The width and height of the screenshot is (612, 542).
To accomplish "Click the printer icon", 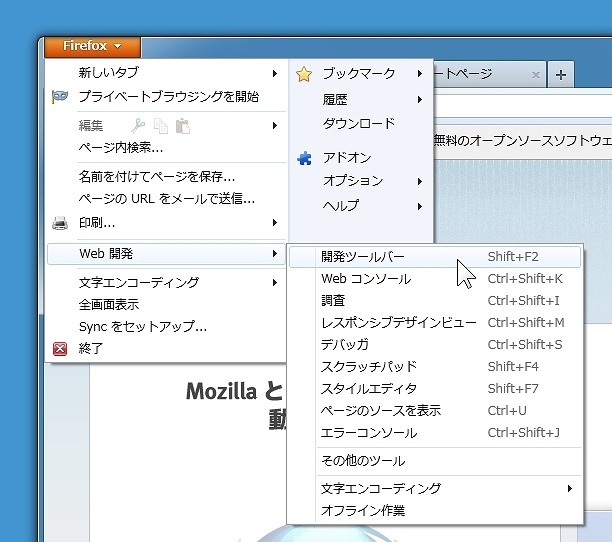I will coord(60,223).
